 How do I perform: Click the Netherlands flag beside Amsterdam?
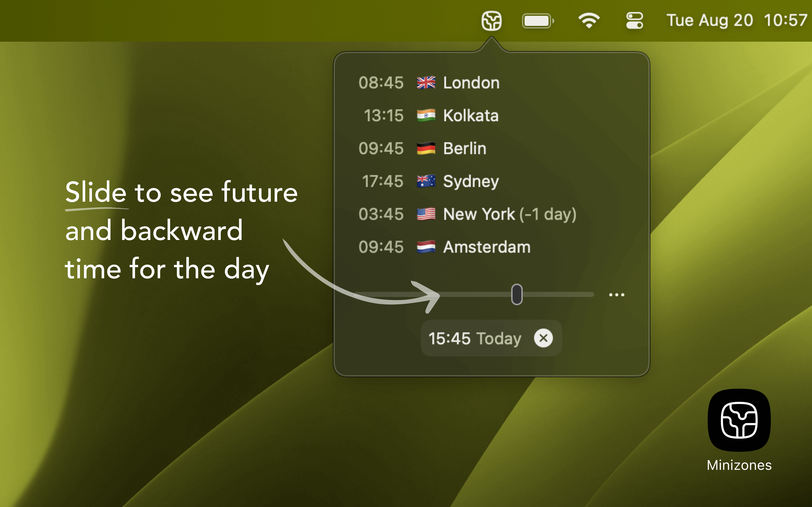[x=426, y=247]
